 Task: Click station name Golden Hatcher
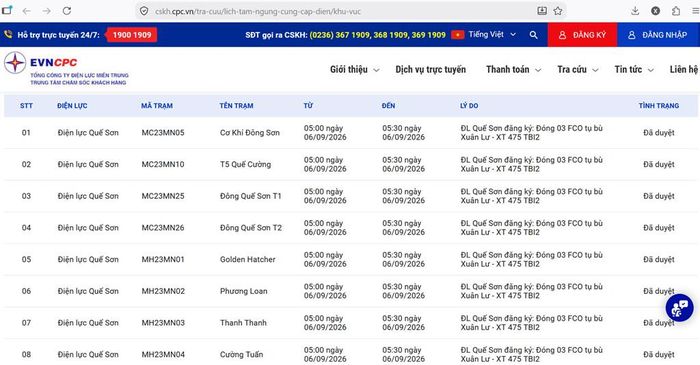(247, 259)
